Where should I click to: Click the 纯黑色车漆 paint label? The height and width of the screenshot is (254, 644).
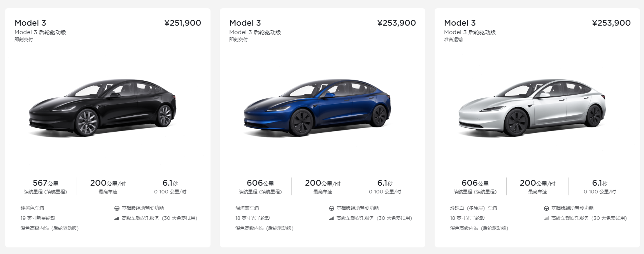pyautogui.click(x=32, y=208)
